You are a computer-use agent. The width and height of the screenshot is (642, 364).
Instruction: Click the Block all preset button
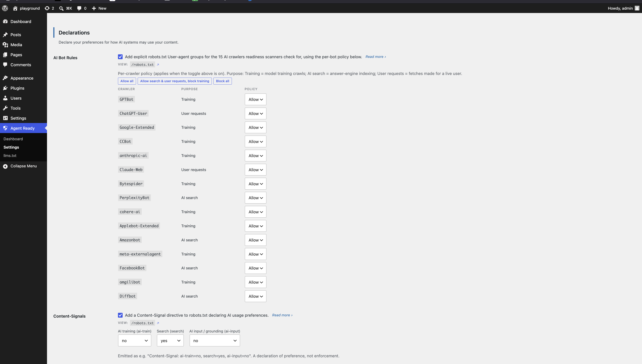pyautogui.click(x=223, y=81)
